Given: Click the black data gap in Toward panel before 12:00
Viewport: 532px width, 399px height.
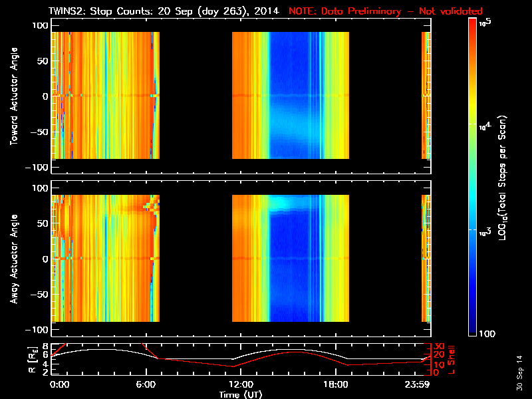Looking at the screenshot, I should (196, 96).
